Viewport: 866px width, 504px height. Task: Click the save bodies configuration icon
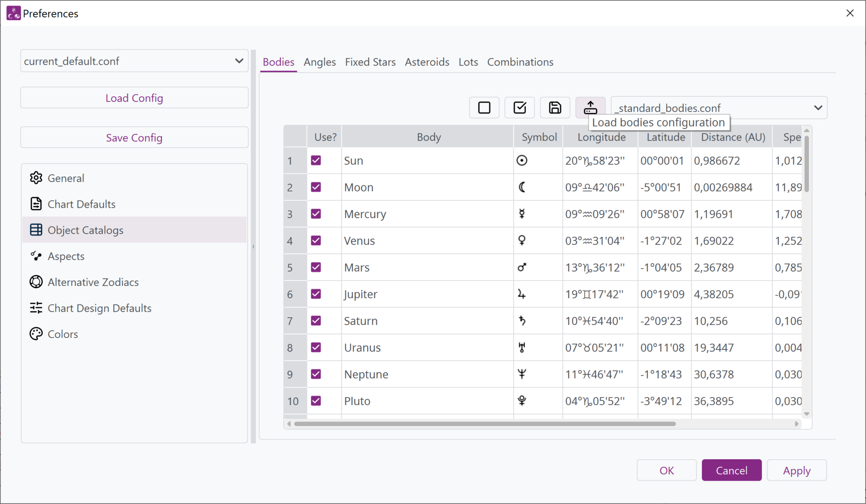coord(555,108)
